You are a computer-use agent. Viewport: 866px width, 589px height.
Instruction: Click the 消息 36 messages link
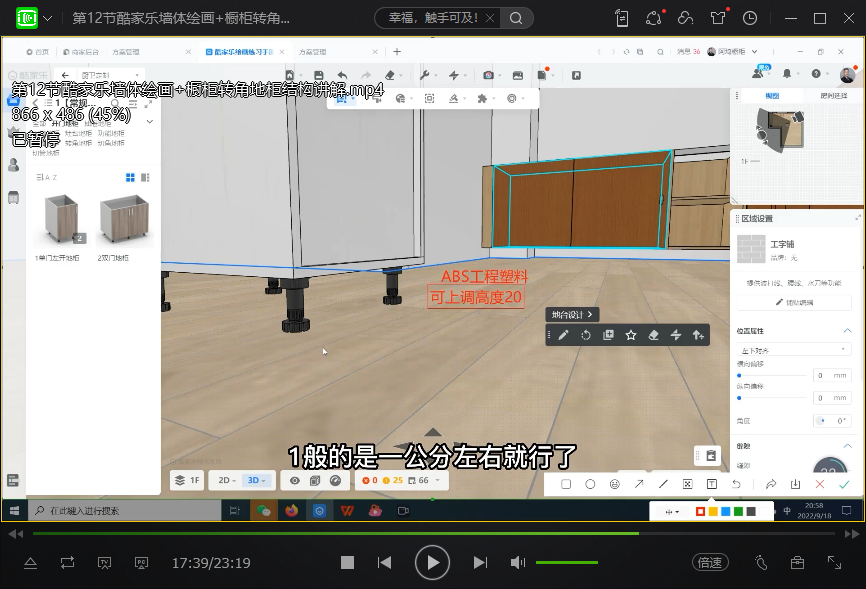coord(688,51)
